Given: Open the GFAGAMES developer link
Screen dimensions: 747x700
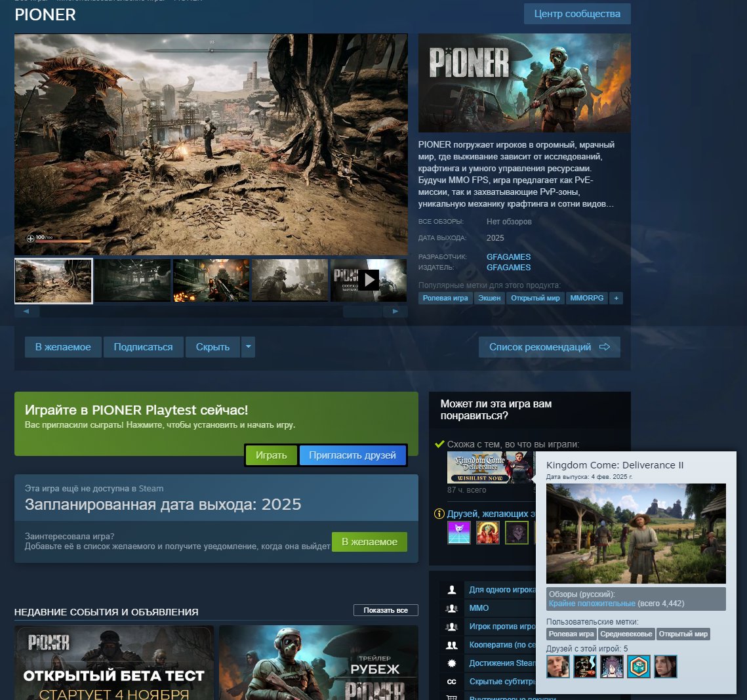Looking at the screenshot, I should pos(508,257).
